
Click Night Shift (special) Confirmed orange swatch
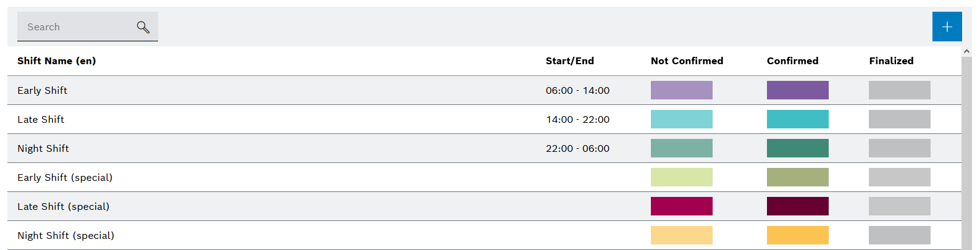[x=797, y=235]
